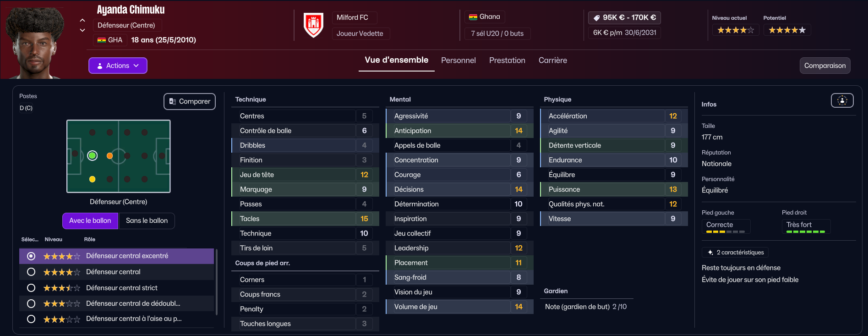The height and width of the screenshot is (336, 868).
Task: Go to previous player with up chevron
Action: pyautogui.click(x=82, y=20)
